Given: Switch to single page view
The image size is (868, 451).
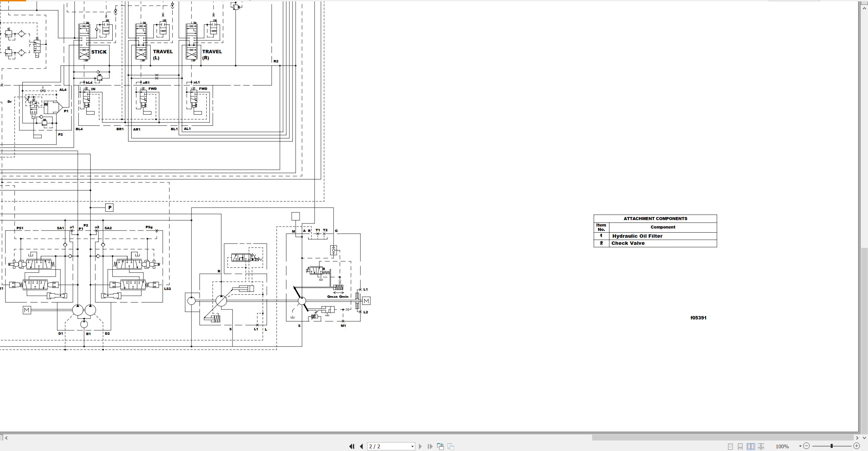Looking at the screenshot, I should coord(731,446).
